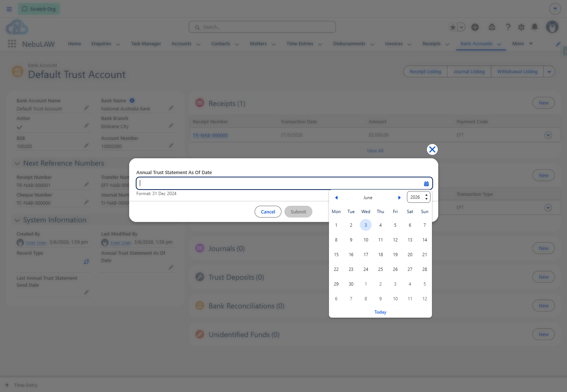This screenshot has height=392, width=567.
Task: Click the Global Actions plus icon
Action: [x=475, y=27]
